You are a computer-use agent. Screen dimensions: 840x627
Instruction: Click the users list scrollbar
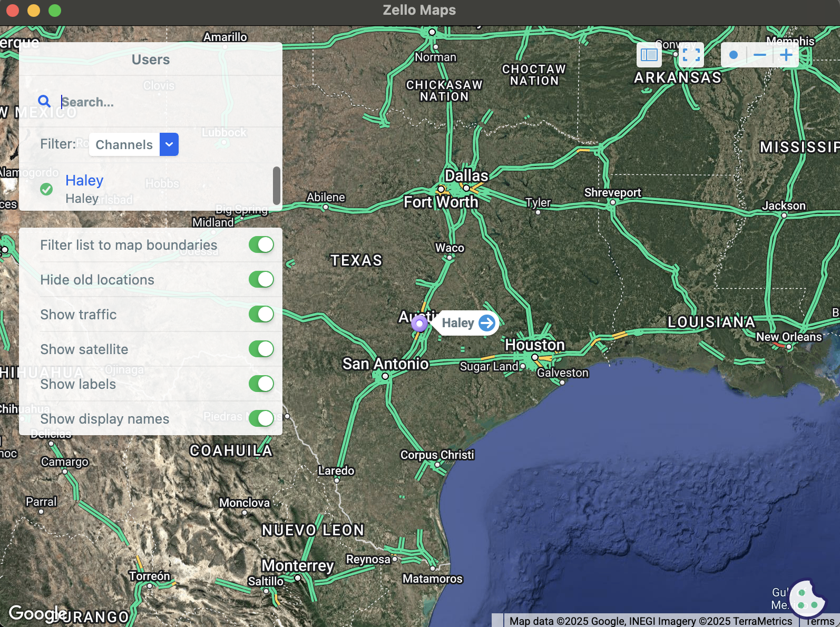coord(277,185)
